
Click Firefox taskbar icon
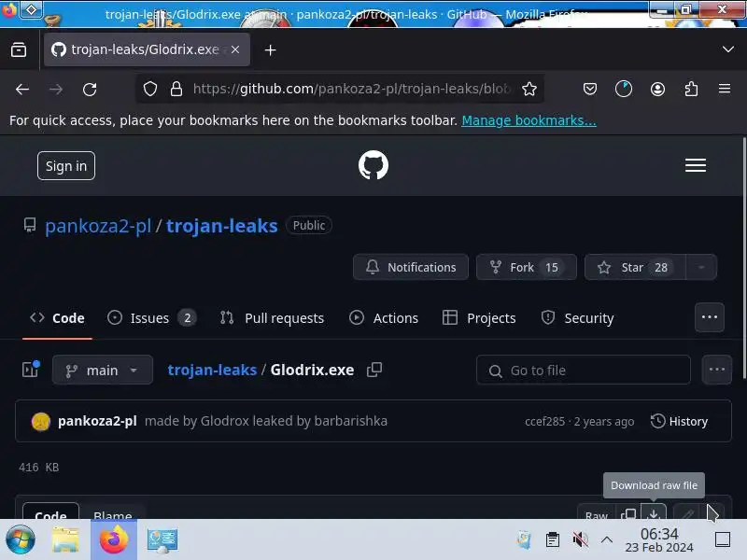click(114, 539)
